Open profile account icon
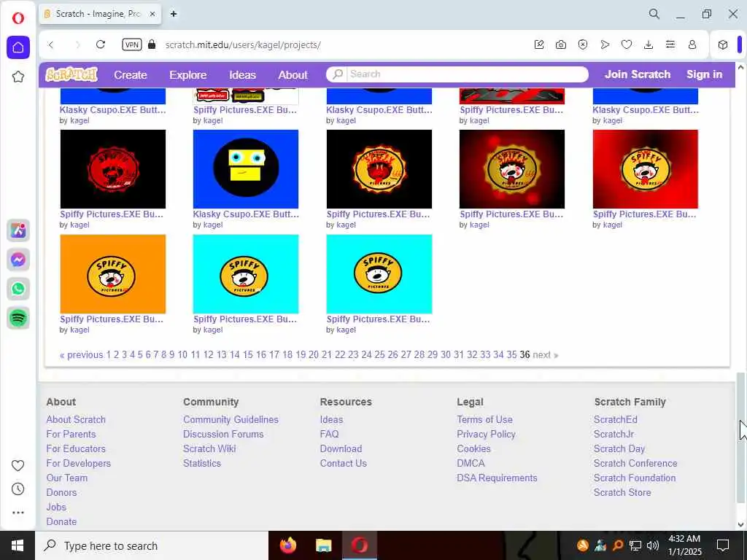The image size is (747, 560). pyautogui.click(x=692, y=44)
